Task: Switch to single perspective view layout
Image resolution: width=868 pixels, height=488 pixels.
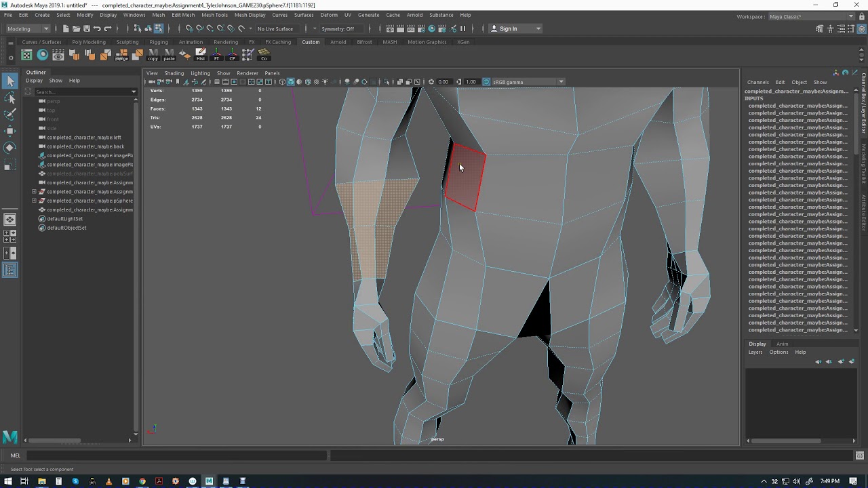Action: pos(9,220)
